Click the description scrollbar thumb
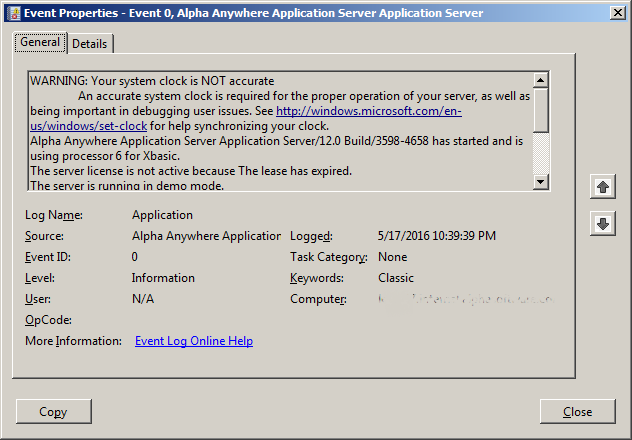This screenshot has width=632, height=440. [540, 110]
